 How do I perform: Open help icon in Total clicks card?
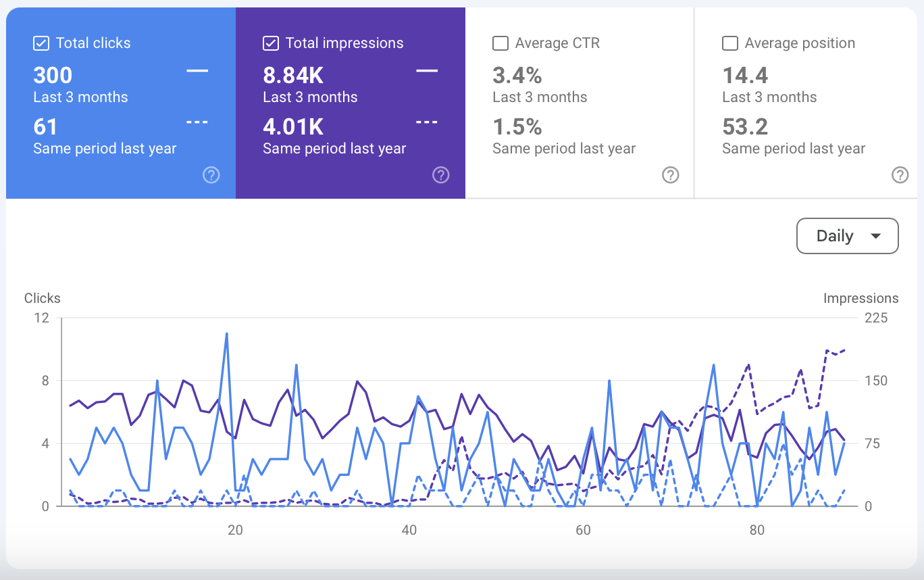click(x=211, y=176)
